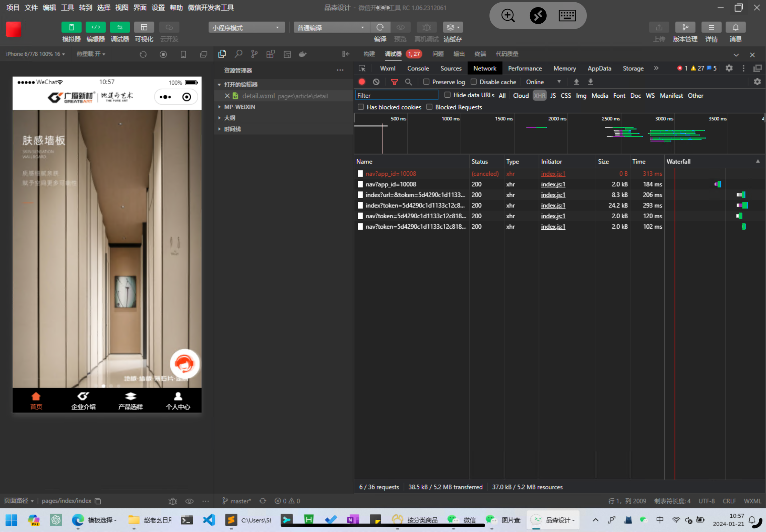Viewport: 766px width, 532px height.
Task: Switch to the Console tab
Action: tap(418, 68)
